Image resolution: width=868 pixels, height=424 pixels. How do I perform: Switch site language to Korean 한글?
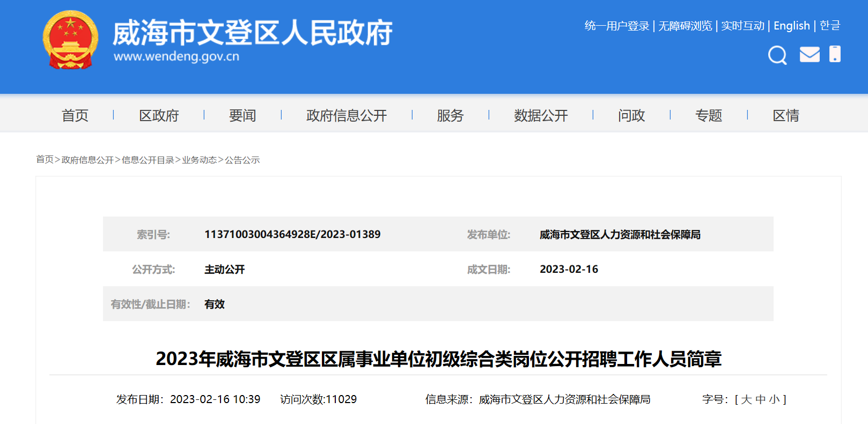[830, 26]
